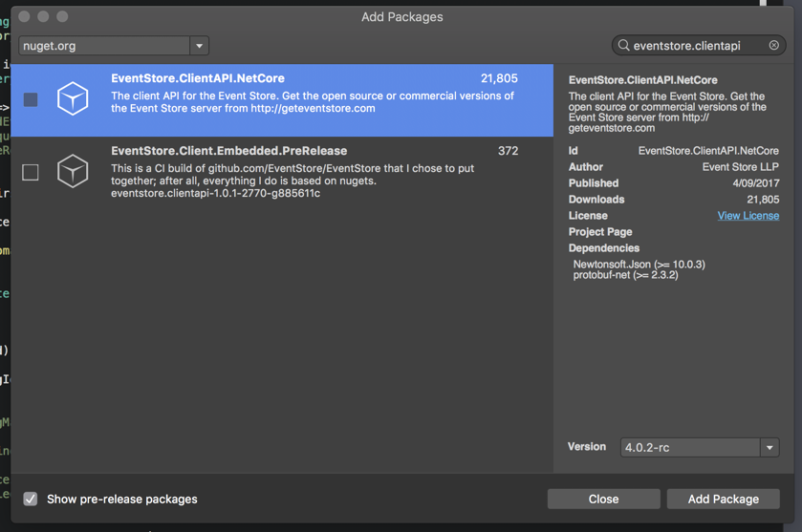Select the EventStore.ClientAPI.NetCore package title

(x=198, y=78)
